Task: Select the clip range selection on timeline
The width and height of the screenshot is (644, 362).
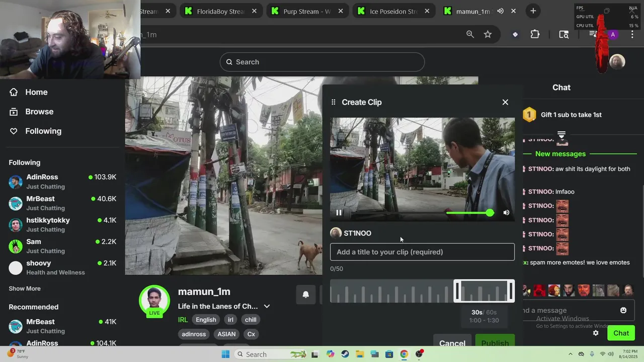Action: [x=484, y=291]
